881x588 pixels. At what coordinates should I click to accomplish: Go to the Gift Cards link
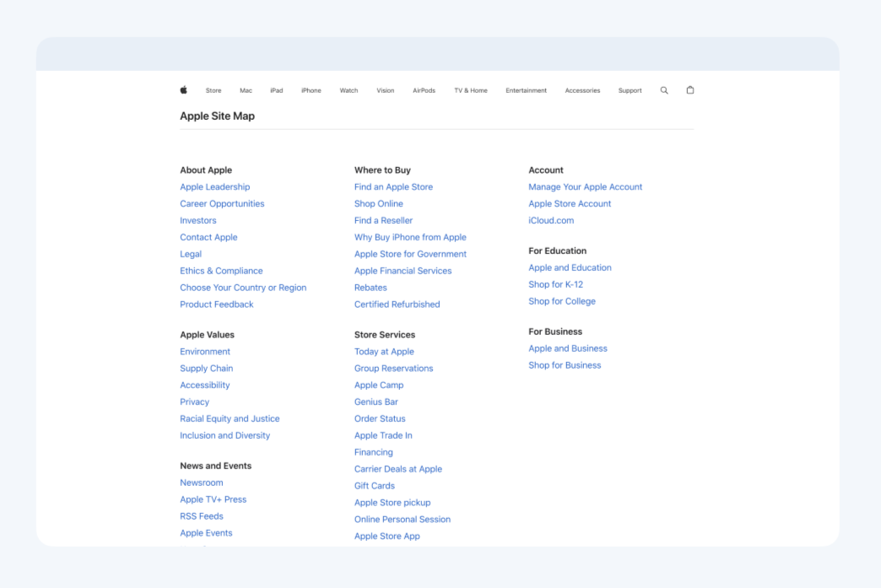point(375,486)
